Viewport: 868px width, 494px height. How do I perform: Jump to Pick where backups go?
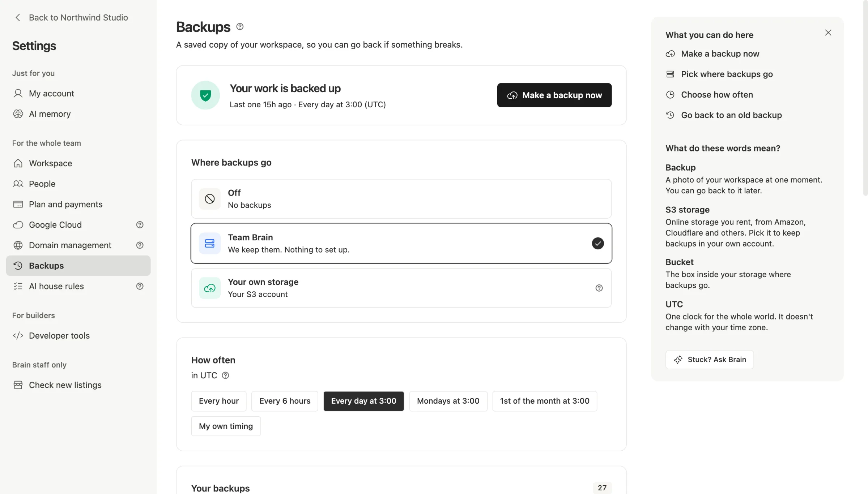pos(719,74)
